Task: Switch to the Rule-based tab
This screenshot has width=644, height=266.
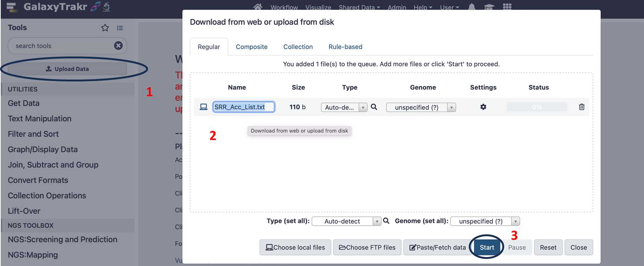Action: coord(345,47)
